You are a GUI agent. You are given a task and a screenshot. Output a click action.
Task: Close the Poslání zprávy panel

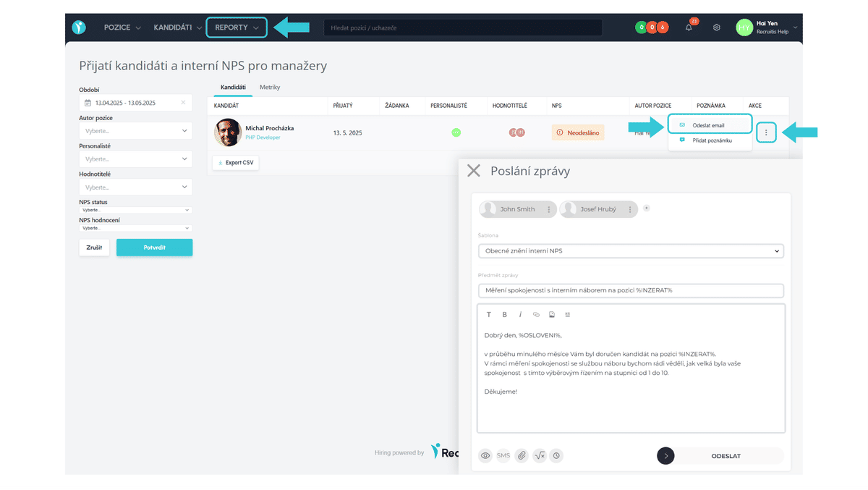point(474,171)
